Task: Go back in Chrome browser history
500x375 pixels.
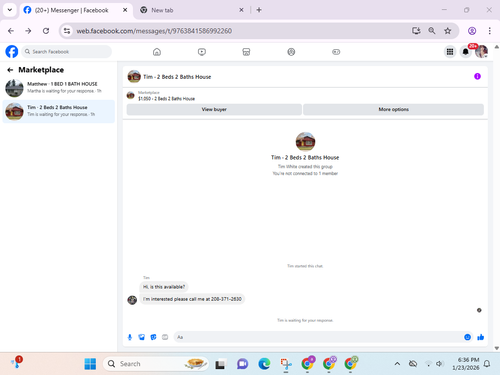Action: (x=11, y=31)
